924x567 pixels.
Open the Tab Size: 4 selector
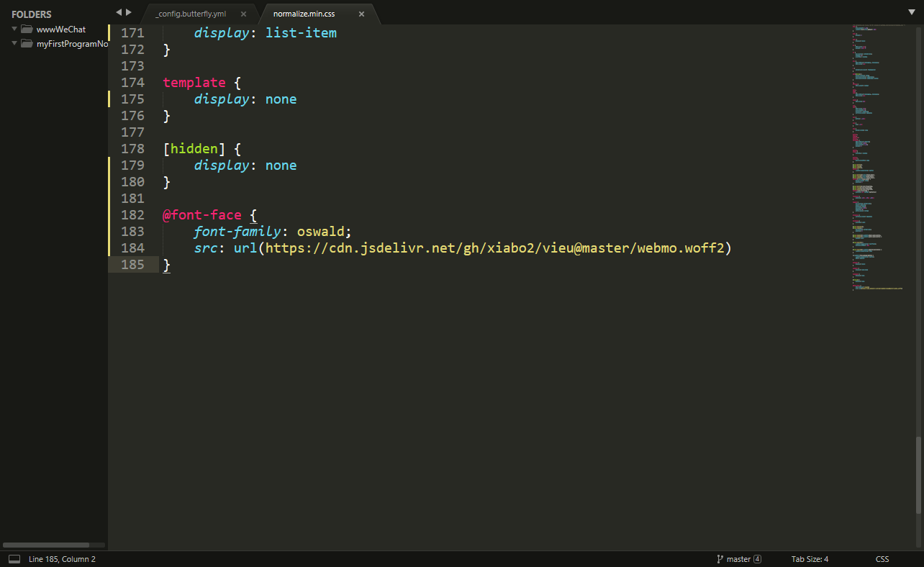coord(810,559)
